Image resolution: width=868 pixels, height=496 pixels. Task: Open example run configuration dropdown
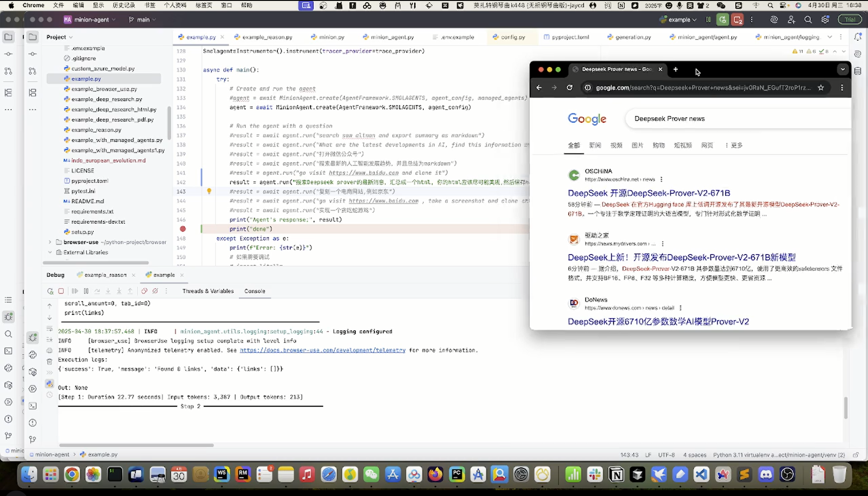pyautogui.click(x=678, y=20)
